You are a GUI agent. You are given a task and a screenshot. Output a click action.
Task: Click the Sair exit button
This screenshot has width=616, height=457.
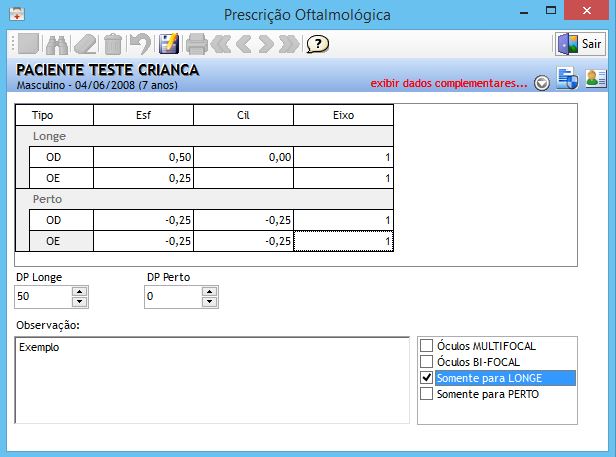click(x=580, y=44)
